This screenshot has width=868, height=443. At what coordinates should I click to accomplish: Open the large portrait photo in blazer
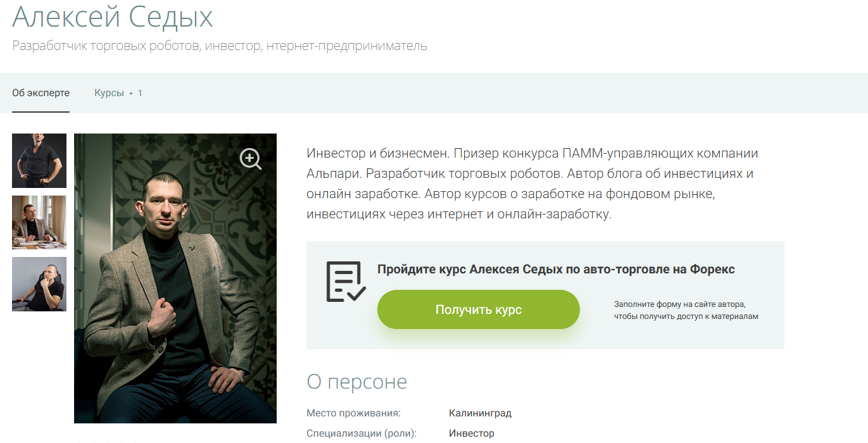point(175,278)
